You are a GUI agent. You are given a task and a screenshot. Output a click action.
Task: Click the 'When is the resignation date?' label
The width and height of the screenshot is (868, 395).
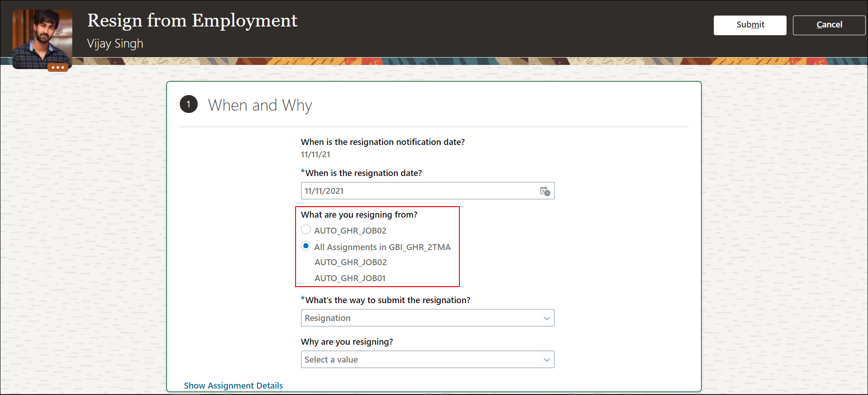[363, 173]
